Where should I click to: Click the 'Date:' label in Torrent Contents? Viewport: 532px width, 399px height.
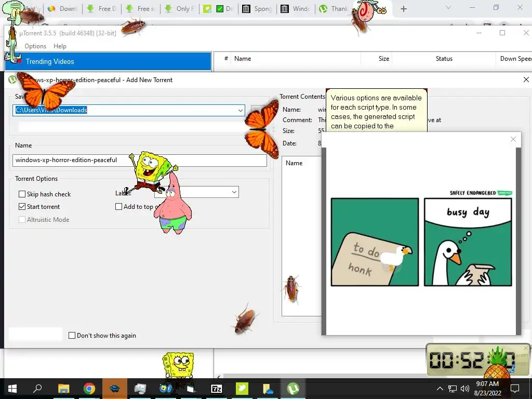pos(289,143)
